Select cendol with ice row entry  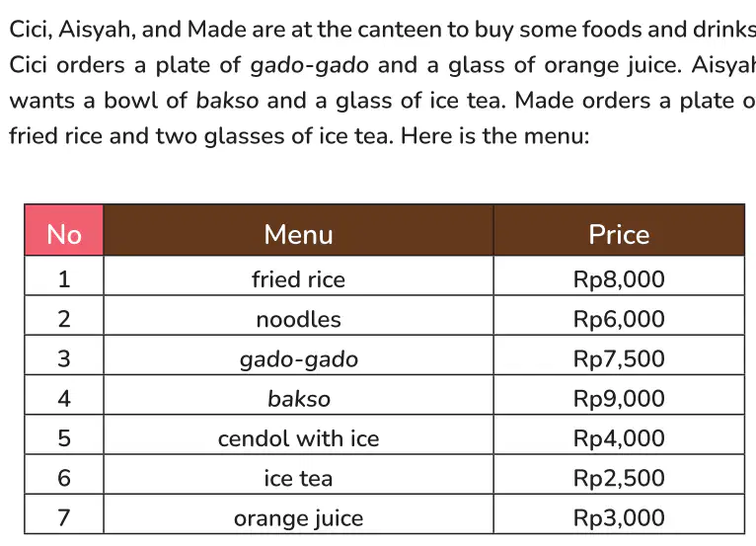pos(298,435)
